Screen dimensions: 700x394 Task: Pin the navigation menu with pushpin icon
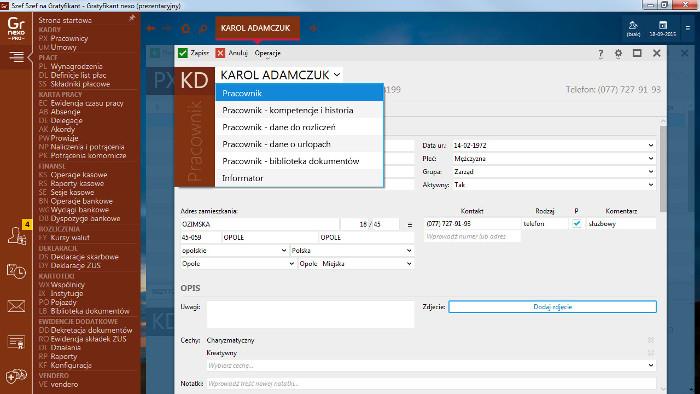(x=132, y=18)
